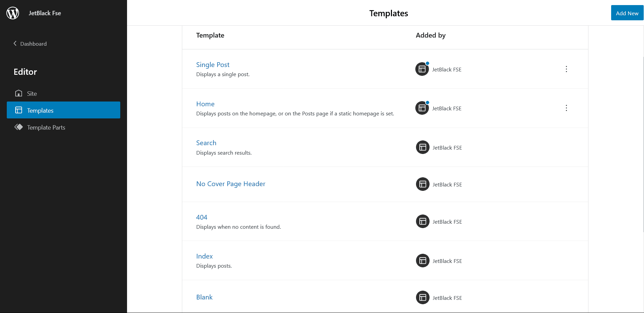This screenshot has width=644, height=313.
Task: Click the WordPress logo icon
Action: [13, 13]
